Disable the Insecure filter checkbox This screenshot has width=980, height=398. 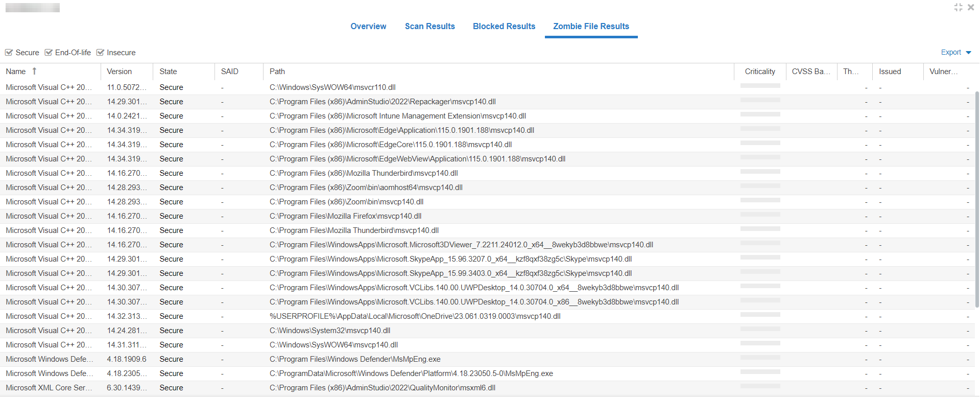tap(100, 53)
